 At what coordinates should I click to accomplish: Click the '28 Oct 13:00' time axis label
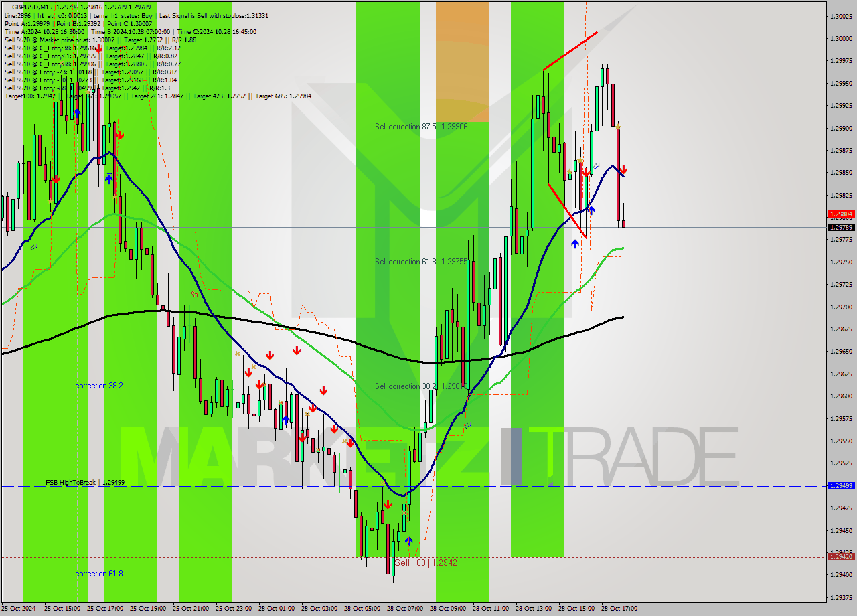(x=534, y=609)
